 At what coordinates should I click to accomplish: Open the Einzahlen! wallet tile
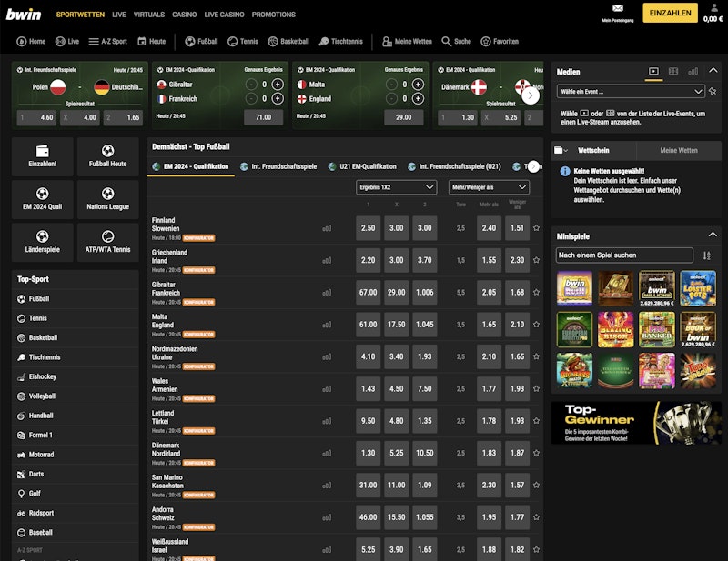pos(42,156)
